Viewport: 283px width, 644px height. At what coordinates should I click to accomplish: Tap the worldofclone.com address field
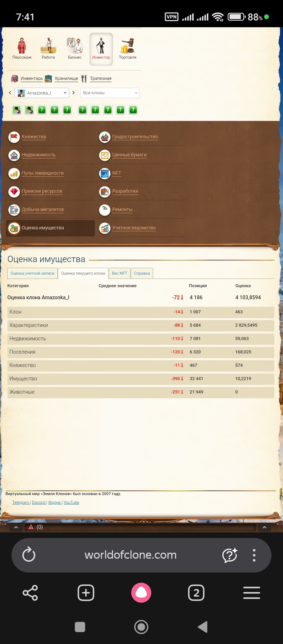tap(130, 555)
